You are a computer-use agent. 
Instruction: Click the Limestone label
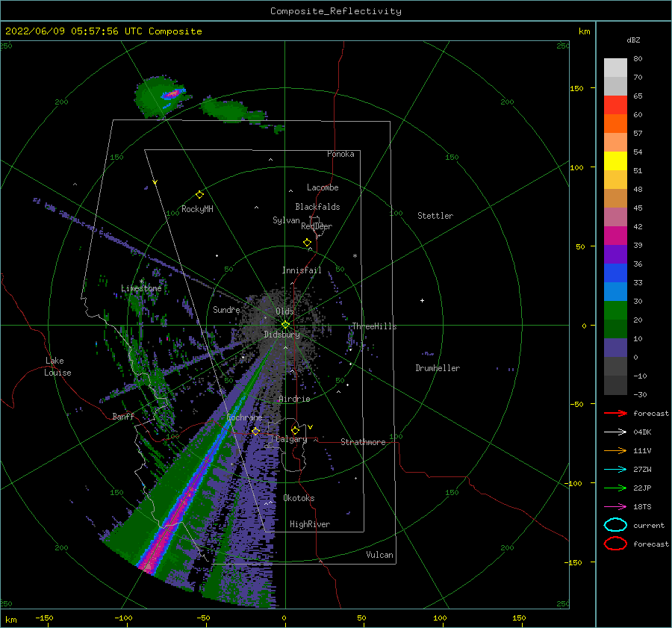pyautogui.click(x=141, y=288)
